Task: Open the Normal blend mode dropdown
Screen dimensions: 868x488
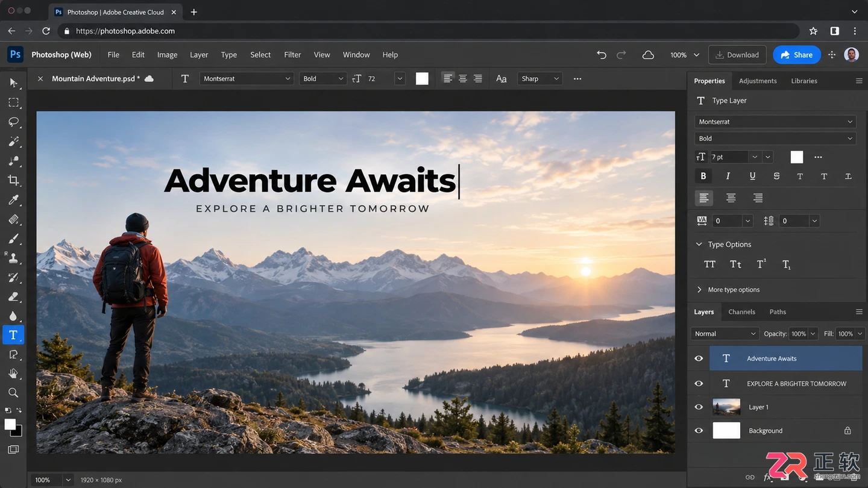Action: (725, 334)
